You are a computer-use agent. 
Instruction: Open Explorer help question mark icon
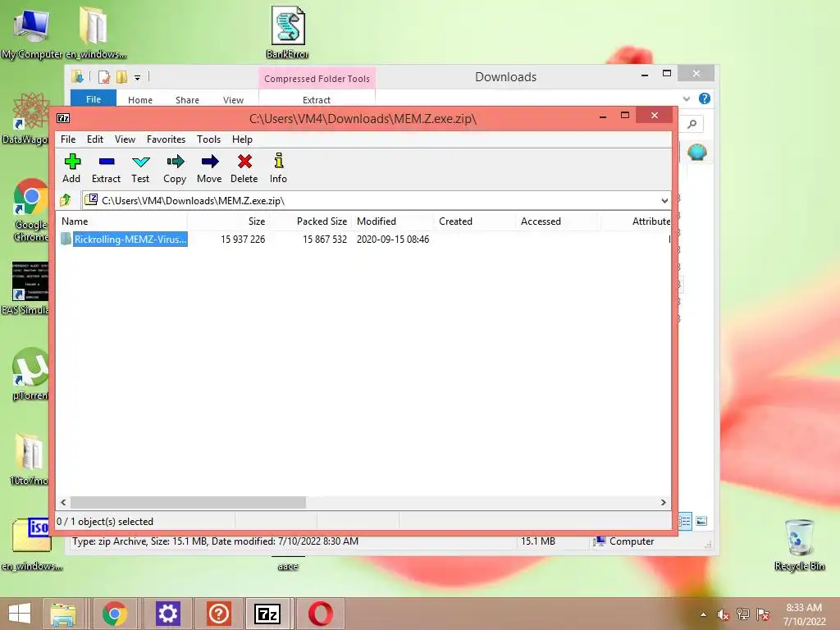[x=705, y=98]
